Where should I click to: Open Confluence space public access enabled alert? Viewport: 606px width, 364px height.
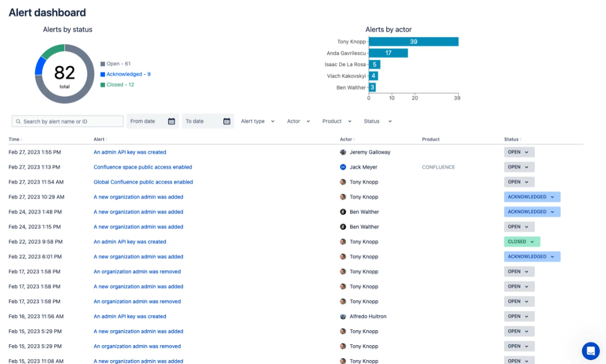coord(143,167)
